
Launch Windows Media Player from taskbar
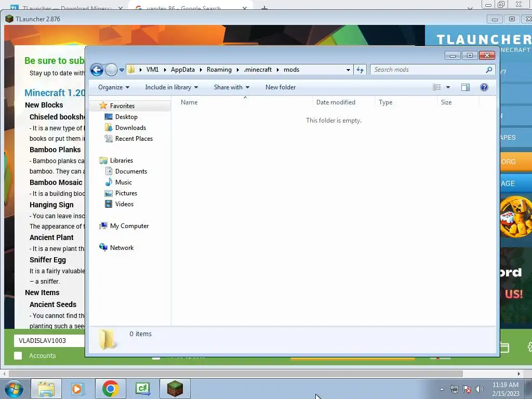(78, 389)
